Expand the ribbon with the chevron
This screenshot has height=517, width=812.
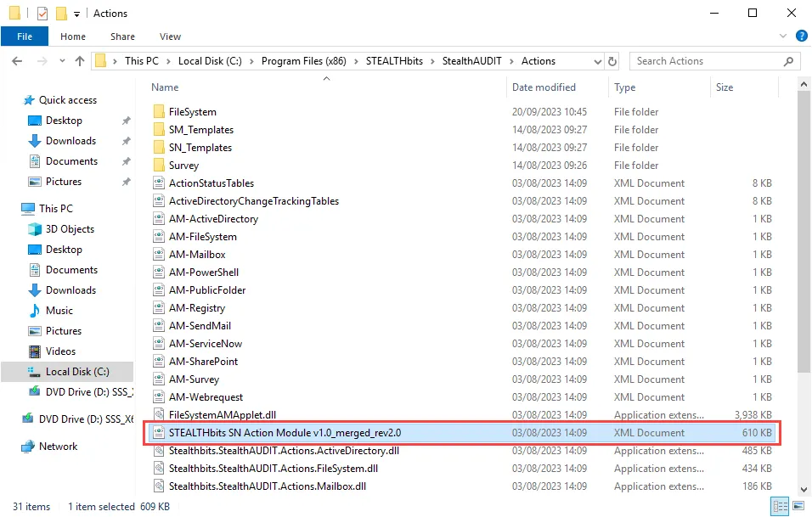click(x=783, y=36)
